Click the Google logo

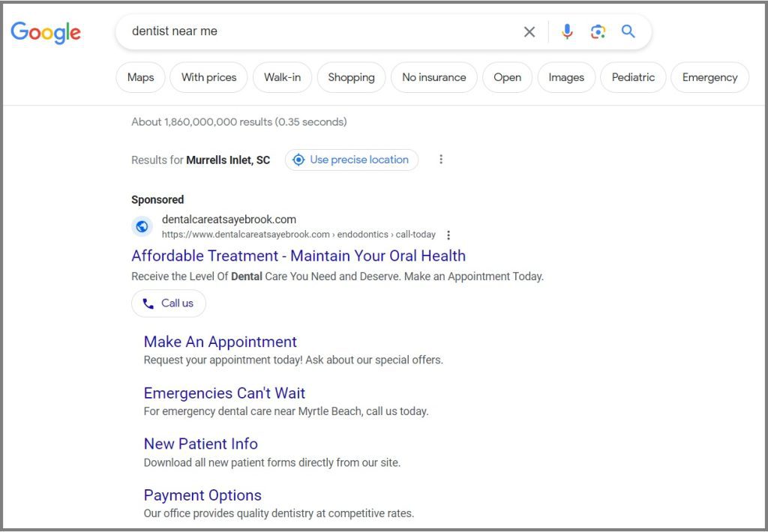click(46, 32)
